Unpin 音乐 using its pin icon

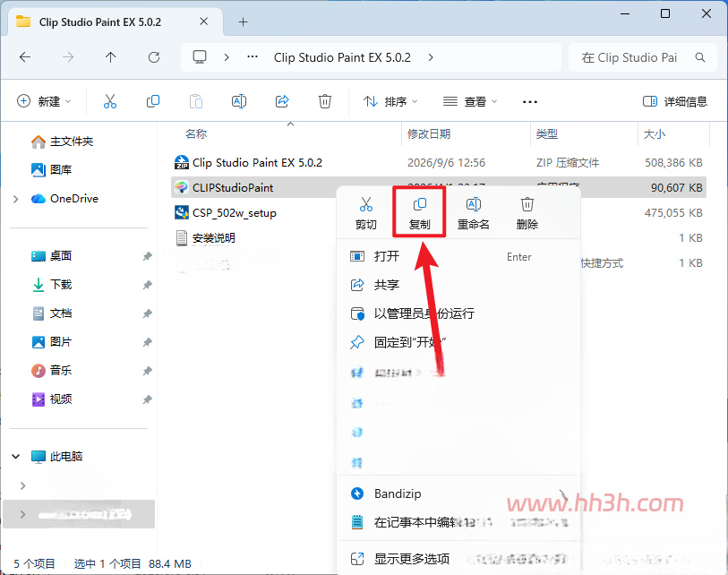[147, 371]
